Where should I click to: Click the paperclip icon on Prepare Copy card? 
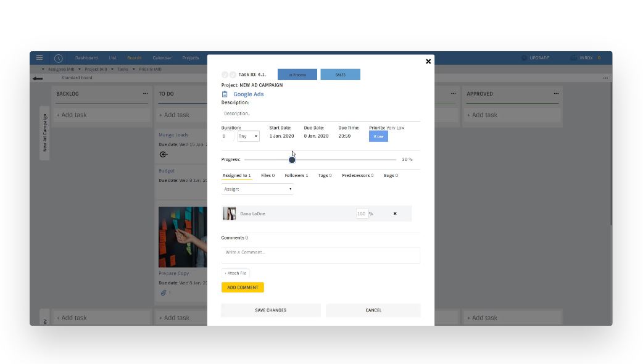[x=163, y=292]
